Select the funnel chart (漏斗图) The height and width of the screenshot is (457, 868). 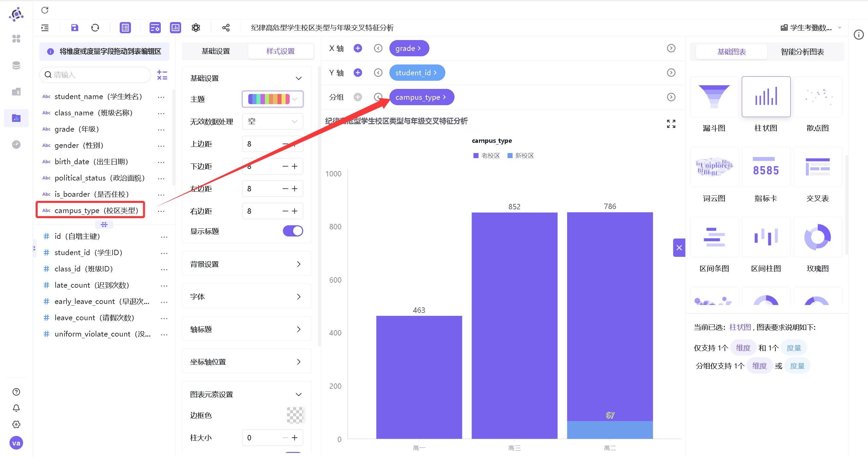[x=714, y=97]
